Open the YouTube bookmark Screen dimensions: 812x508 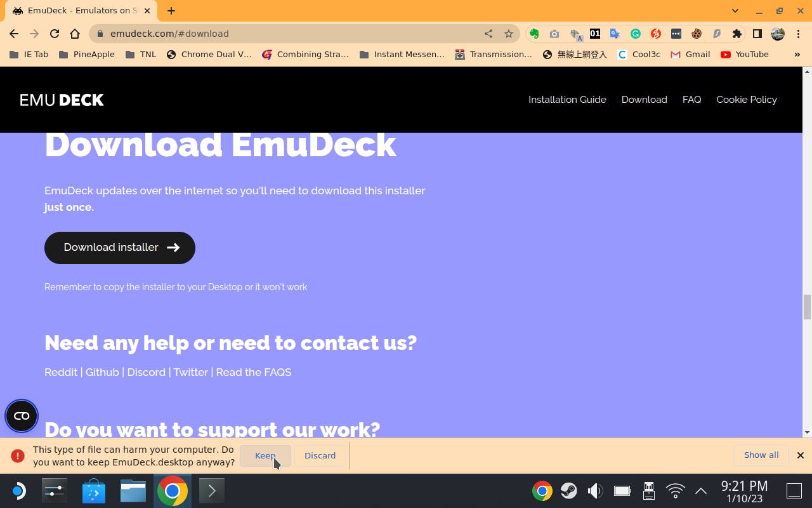tap(745, 55)
